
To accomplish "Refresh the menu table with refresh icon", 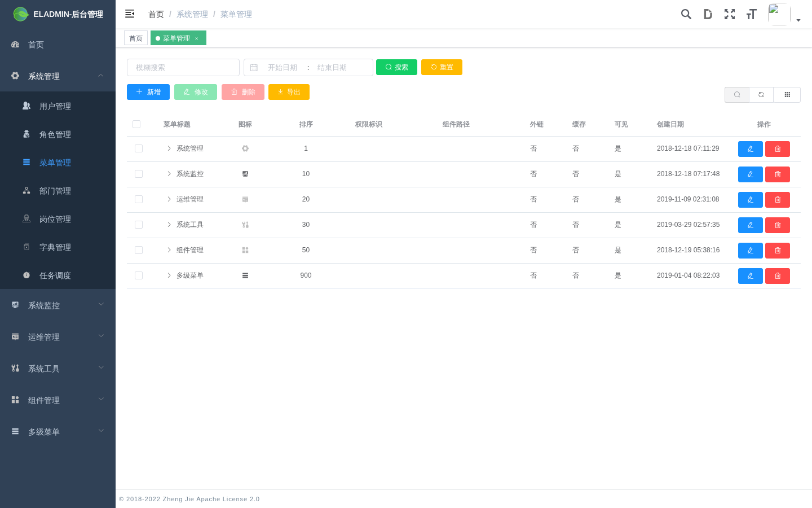I will tap(761, 95).
